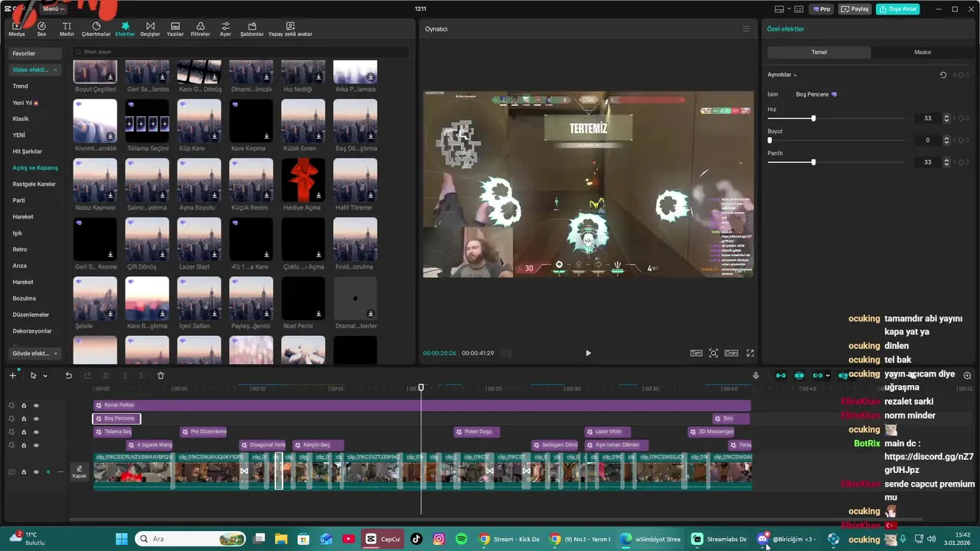
Task: Click the Kapak cover edit button
Action: coord(80,471)
